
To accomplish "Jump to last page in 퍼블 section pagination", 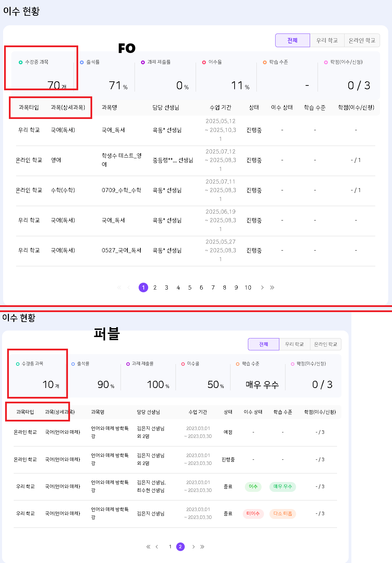I will click(x=202, y=547).
